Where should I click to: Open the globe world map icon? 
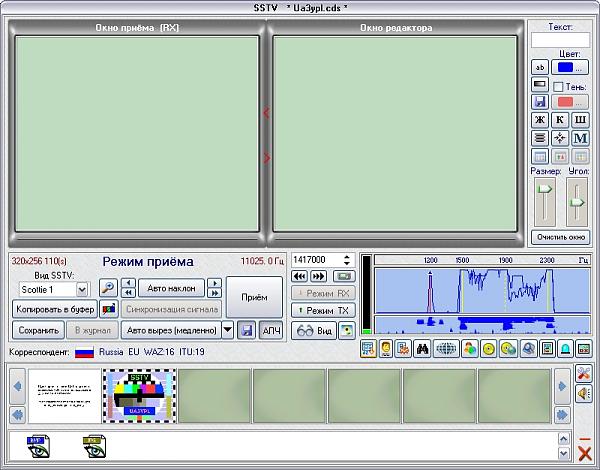[x=446, y=349]
